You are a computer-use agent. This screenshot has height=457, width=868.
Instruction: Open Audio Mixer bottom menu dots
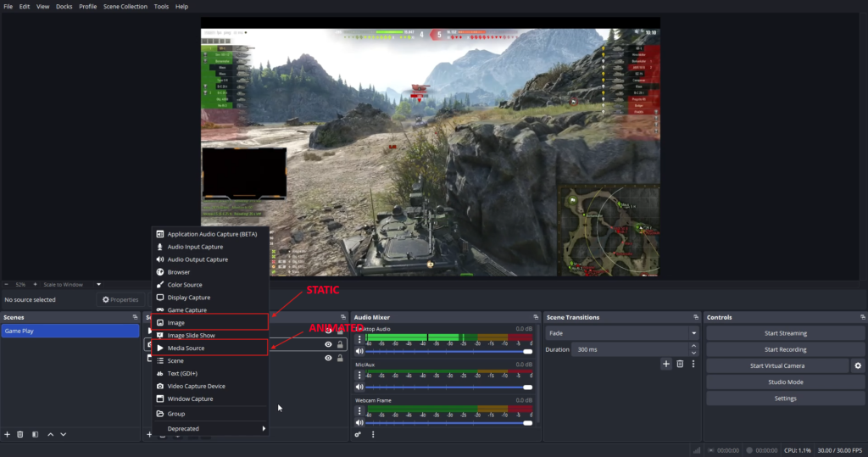373,435
